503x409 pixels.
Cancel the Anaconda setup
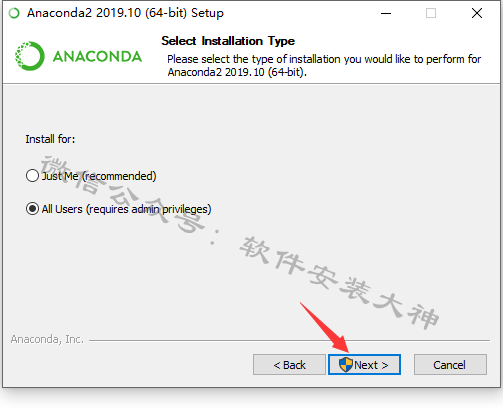tap(450, 365)
